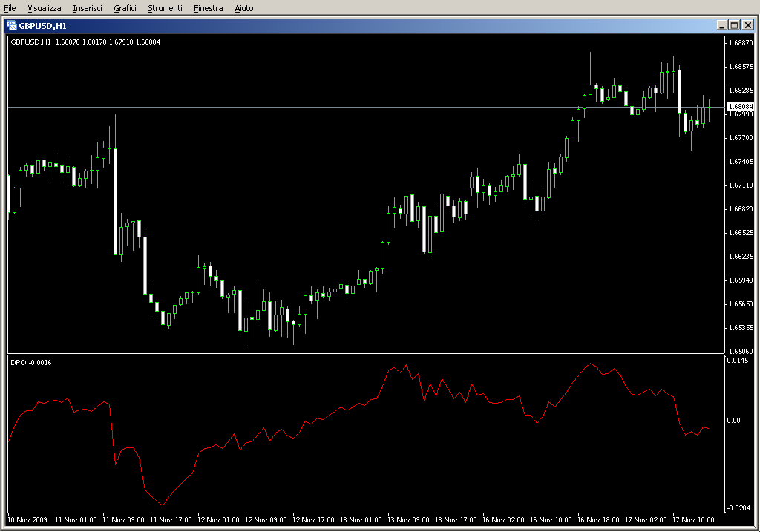Click the 16 Nov 10:00 time label
The image size is (760, 532).
point(551,520)
